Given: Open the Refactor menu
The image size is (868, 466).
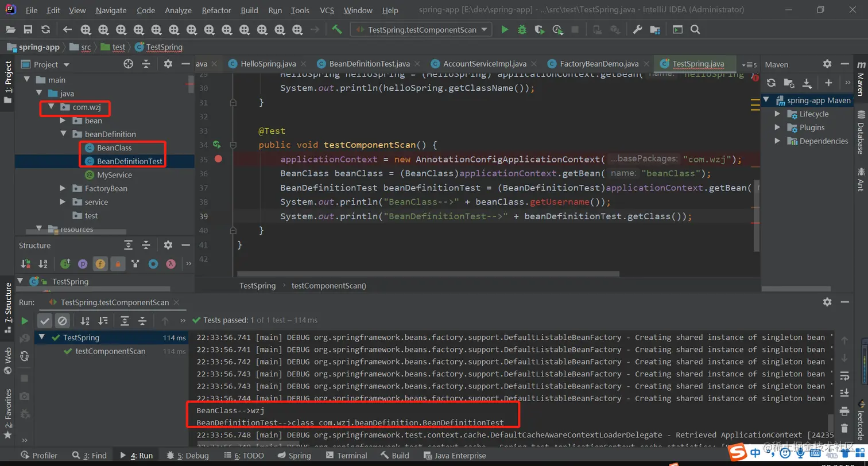Looking at the screenshot, I should tap(217, 10).
